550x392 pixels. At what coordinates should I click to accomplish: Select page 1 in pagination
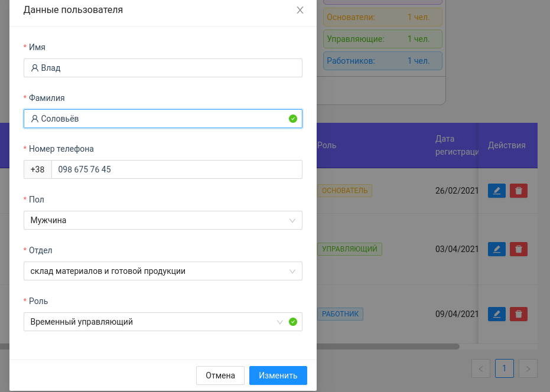[x=505, y=368]
